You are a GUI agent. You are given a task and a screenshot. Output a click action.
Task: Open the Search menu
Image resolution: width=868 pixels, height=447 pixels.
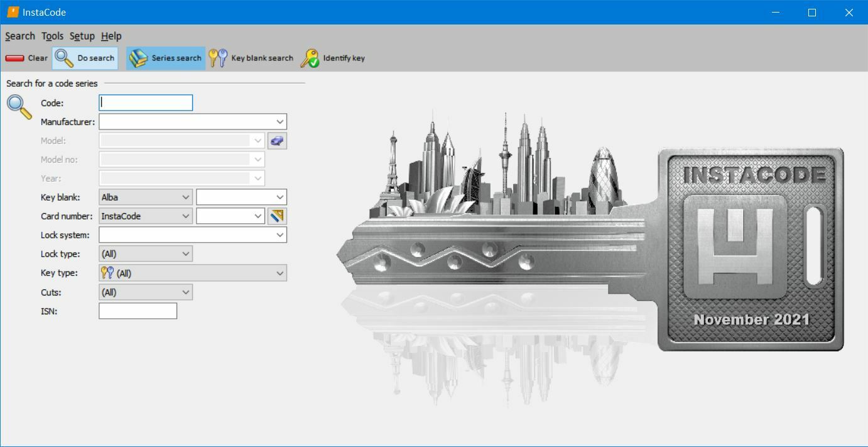20,36
